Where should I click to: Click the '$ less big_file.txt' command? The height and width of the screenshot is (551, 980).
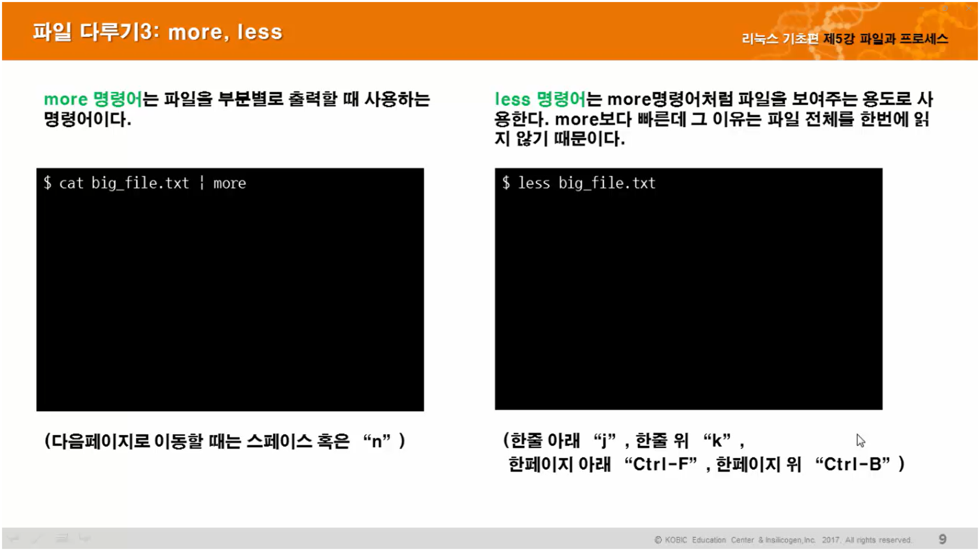click(579, 183)
